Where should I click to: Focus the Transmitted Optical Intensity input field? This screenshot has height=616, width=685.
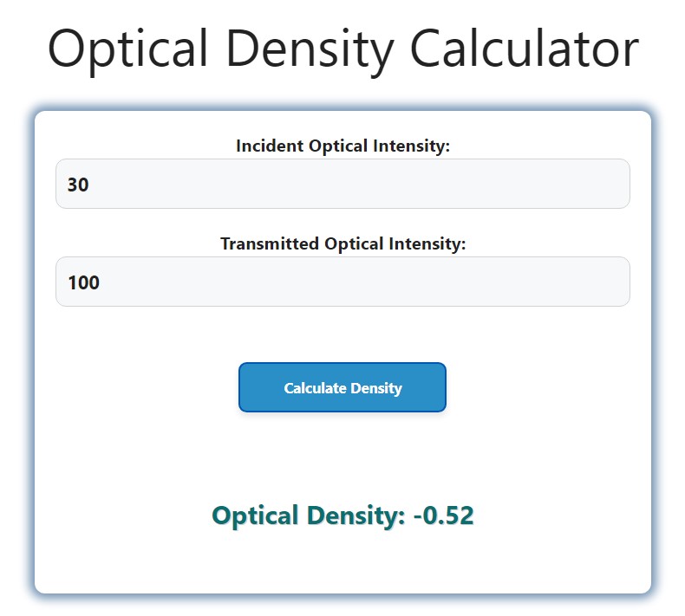pyautogui.click(x=342, y=282)
